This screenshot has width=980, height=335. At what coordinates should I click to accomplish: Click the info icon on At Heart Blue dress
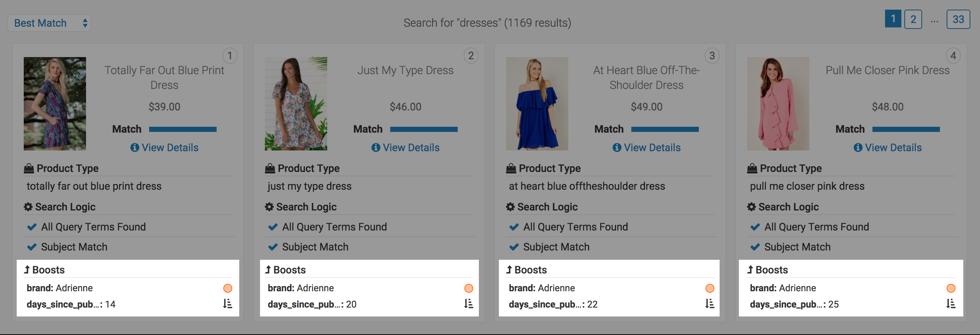(x=617, y=147)
